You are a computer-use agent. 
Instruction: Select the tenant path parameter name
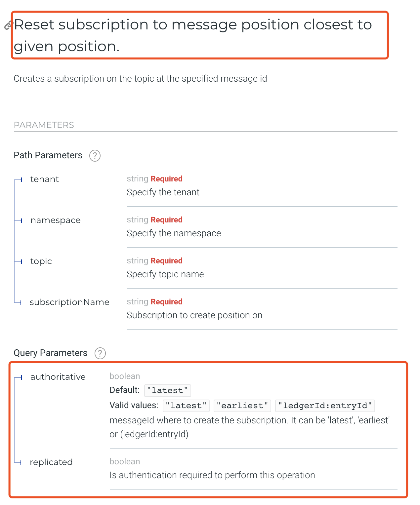click(x=45, y=179)
